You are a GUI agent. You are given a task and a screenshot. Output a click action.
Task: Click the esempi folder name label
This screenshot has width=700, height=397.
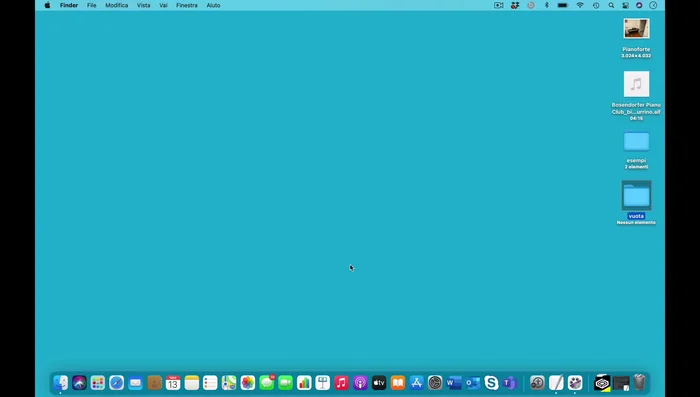(x=636, y=160)
